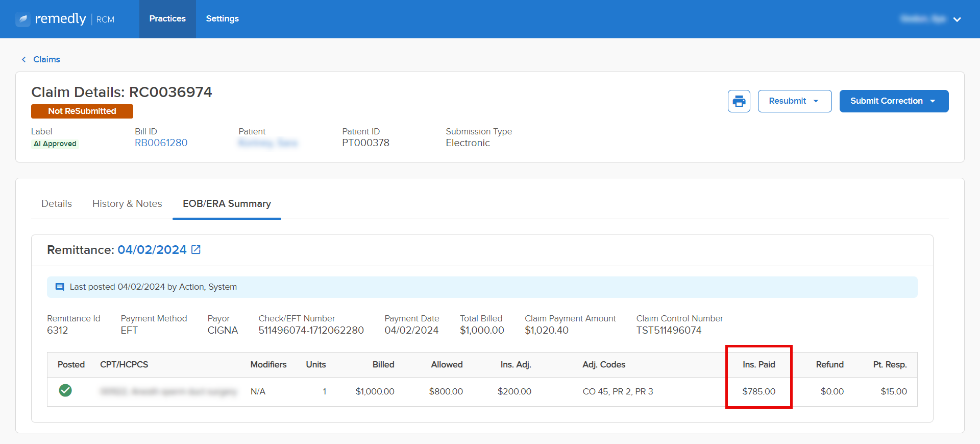Open Bill ID RB0061280 link
Viewport: 980px width, 444px height.
[x=161, y=143]
